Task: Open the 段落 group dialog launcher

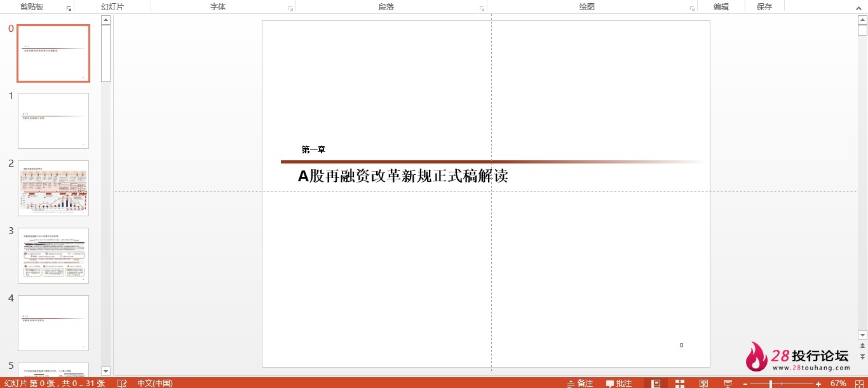Action: pos(482,9)
